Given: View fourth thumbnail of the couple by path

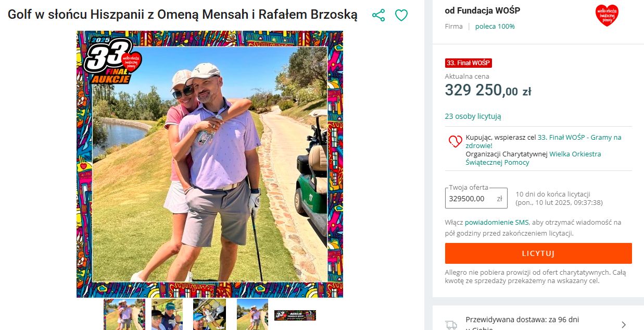Looking at the screenshot, I should (x=252, y=314).
